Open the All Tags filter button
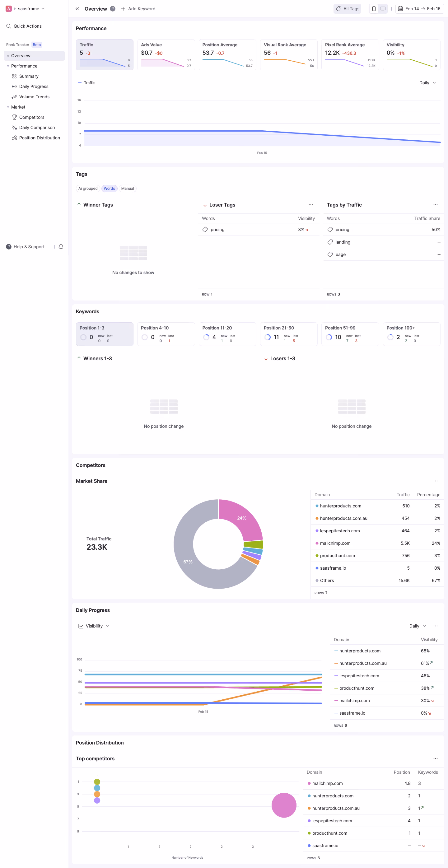The width and height of the screenshot is (448, 868). coord(347,9)
